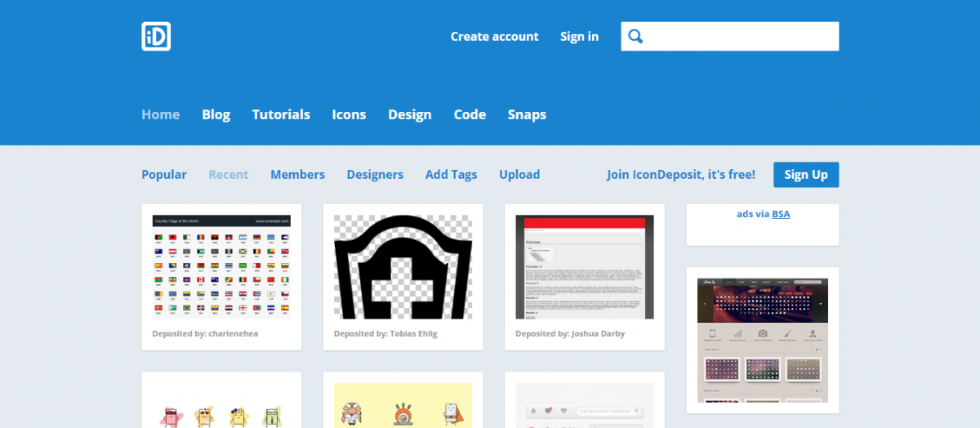
Task: Switch to the Recent tab
Action: [229, 174]
